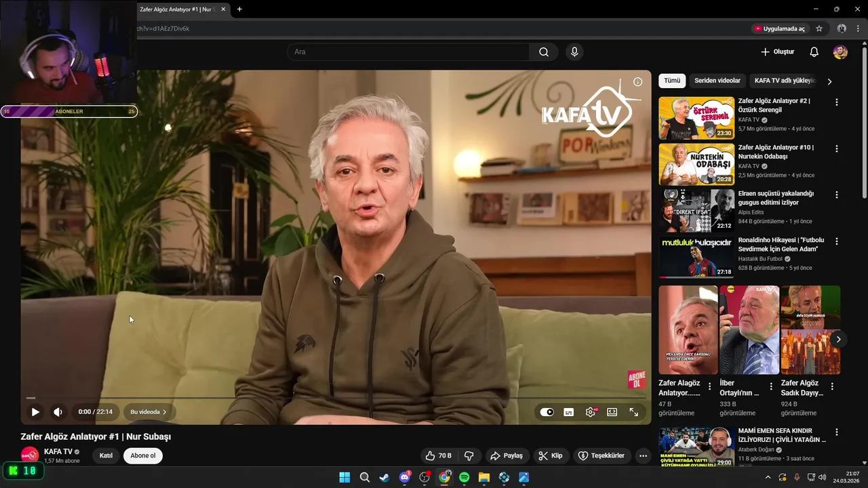Open options for İber Ortaylı short

point(771,386)
